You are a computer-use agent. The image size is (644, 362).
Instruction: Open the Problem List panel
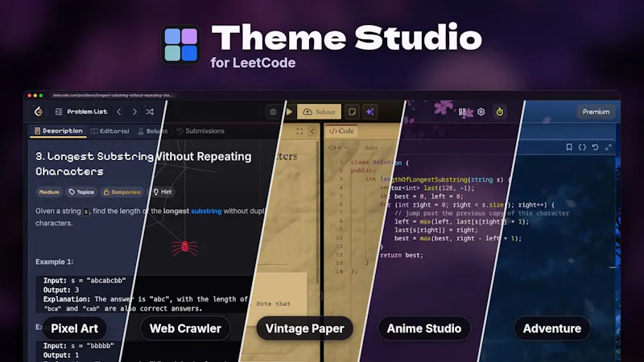click(x=81, y=112)
